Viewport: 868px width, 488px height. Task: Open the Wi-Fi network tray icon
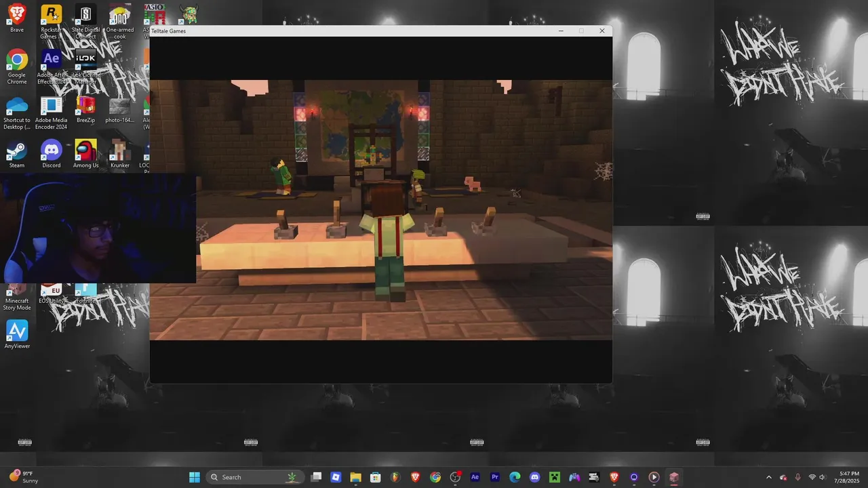pos(812,477)
